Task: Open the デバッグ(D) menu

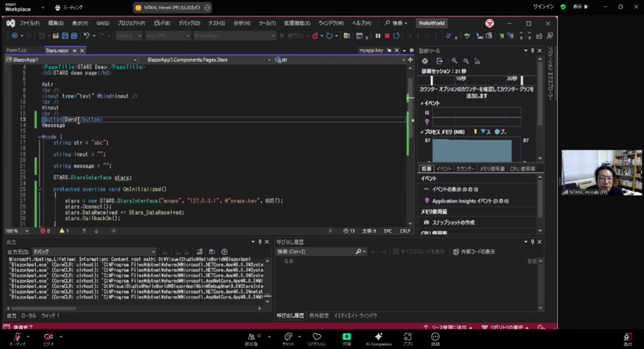Action: (x=188, y=23)
